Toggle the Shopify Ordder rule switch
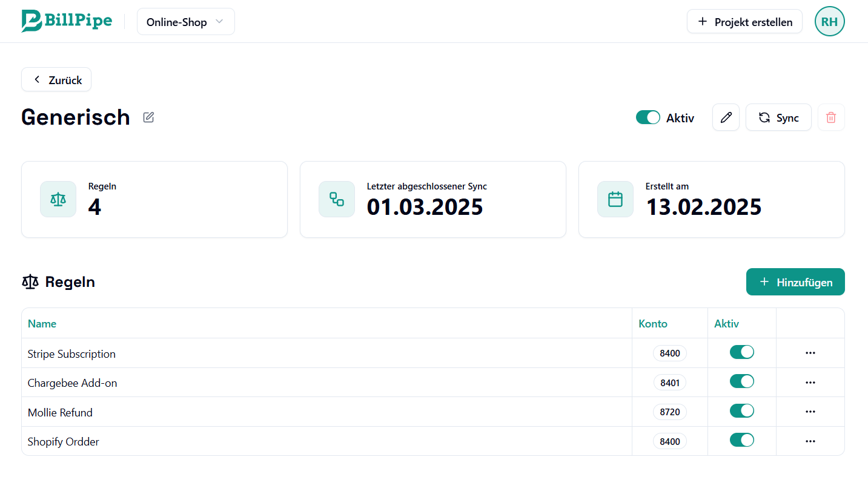 pyautogui.click(x=741, y=440)
